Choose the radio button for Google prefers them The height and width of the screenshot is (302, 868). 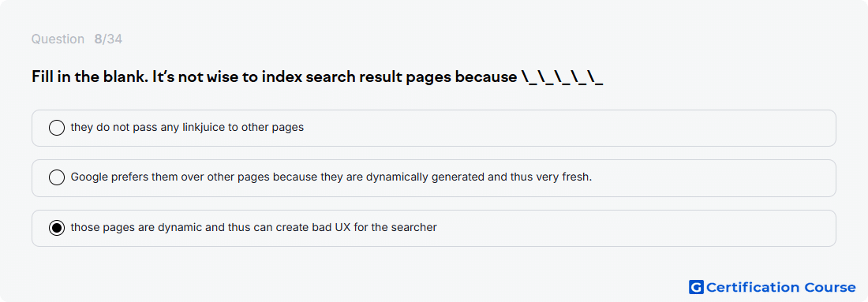point(57,177)
